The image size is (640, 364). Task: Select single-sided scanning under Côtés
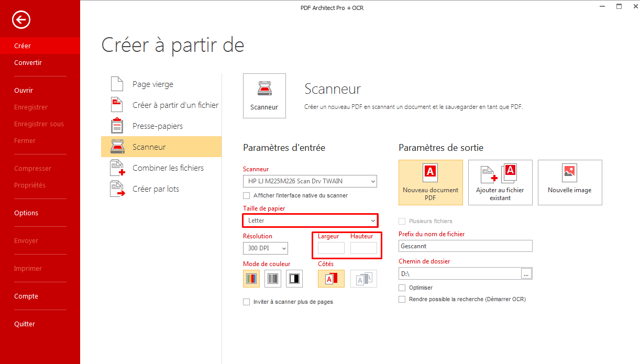coord(331,279)
